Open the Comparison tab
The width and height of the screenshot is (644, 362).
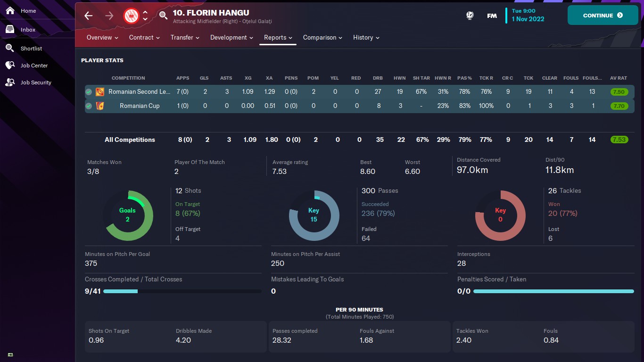pos(322,38)
